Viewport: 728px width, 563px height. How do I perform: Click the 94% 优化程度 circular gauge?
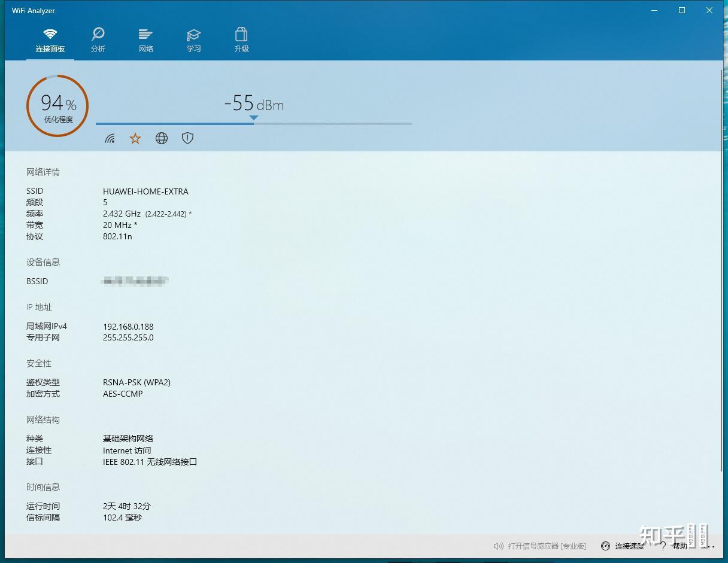[57, 105]
